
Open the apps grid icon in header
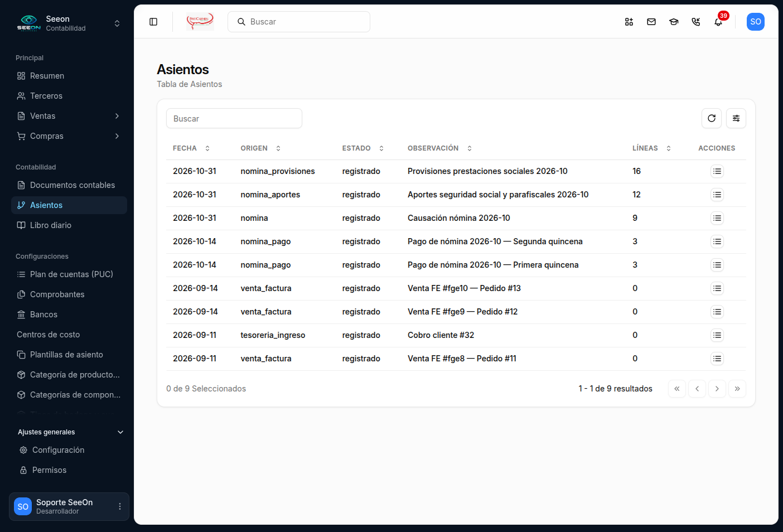coord(629,22)
